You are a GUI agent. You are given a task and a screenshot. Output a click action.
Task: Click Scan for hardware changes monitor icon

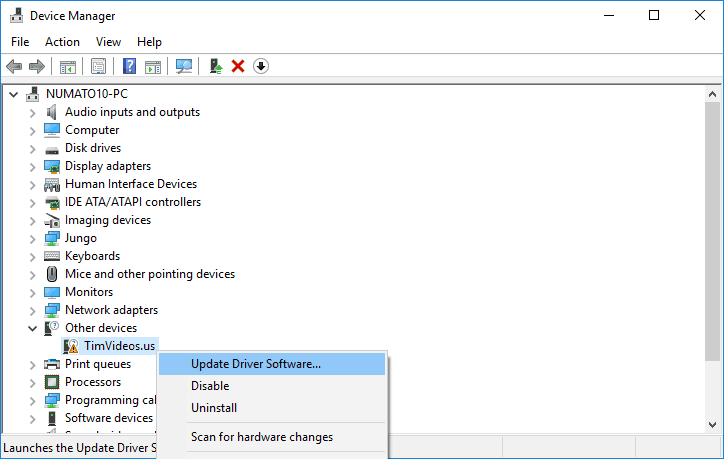(184, 66)
